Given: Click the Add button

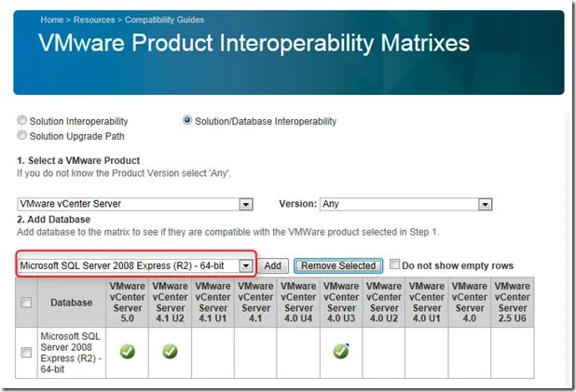Looking at the screenshot, I should pos(272,265).
